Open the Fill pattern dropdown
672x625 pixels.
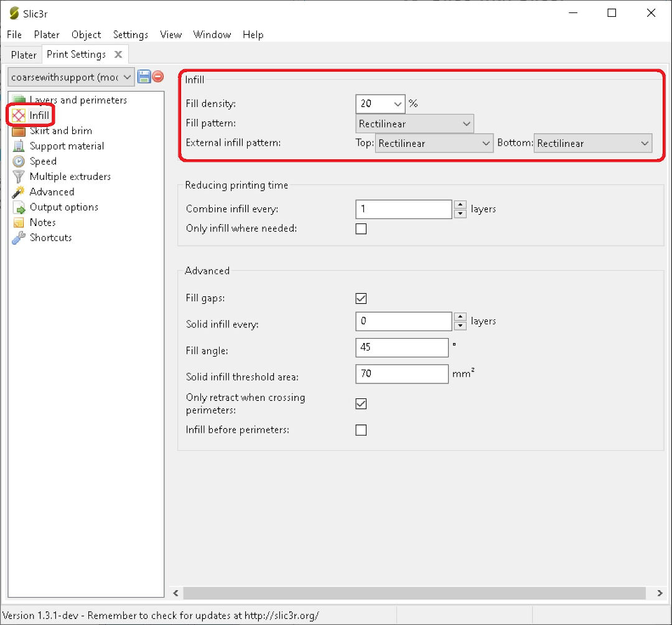coord(414,124)
